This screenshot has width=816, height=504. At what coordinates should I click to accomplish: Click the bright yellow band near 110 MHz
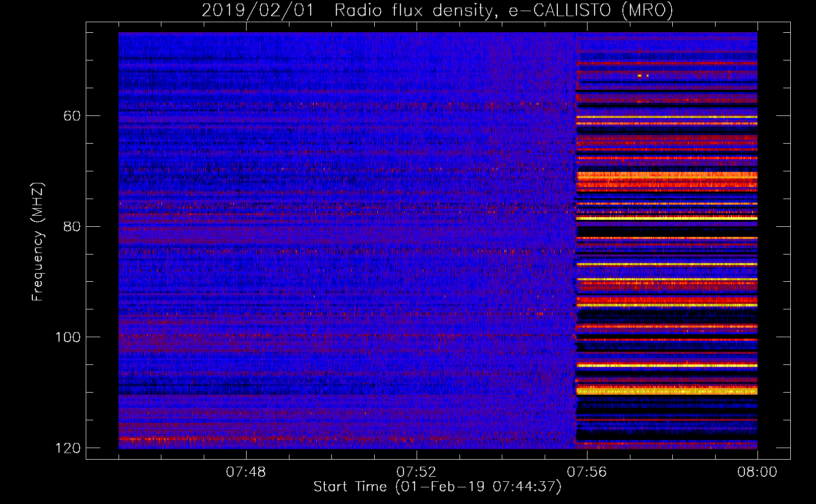tap(667, 391)
